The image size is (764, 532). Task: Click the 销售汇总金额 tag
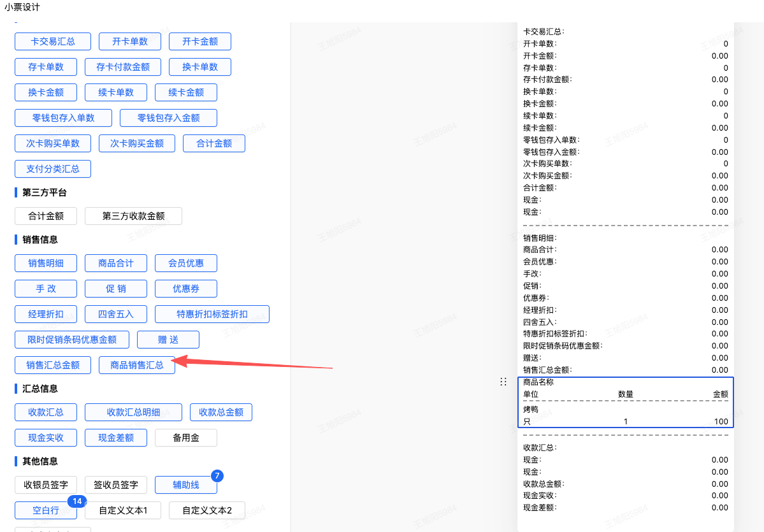coord(53,365)
